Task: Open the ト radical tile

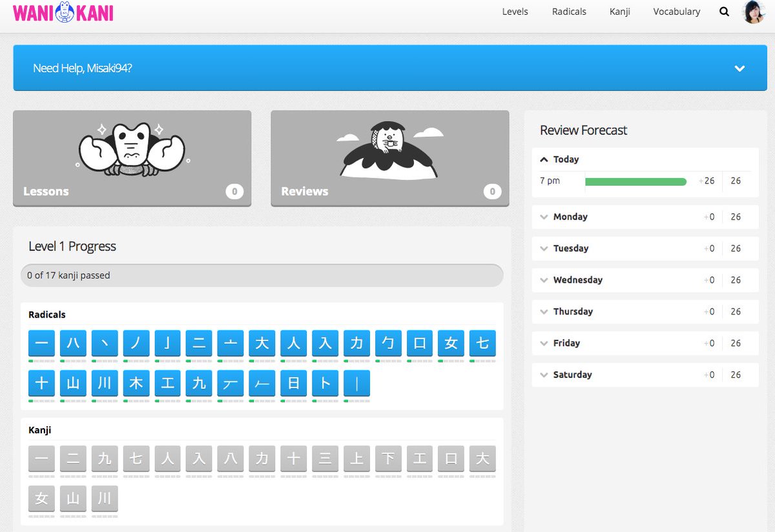Action: point(325,383)
